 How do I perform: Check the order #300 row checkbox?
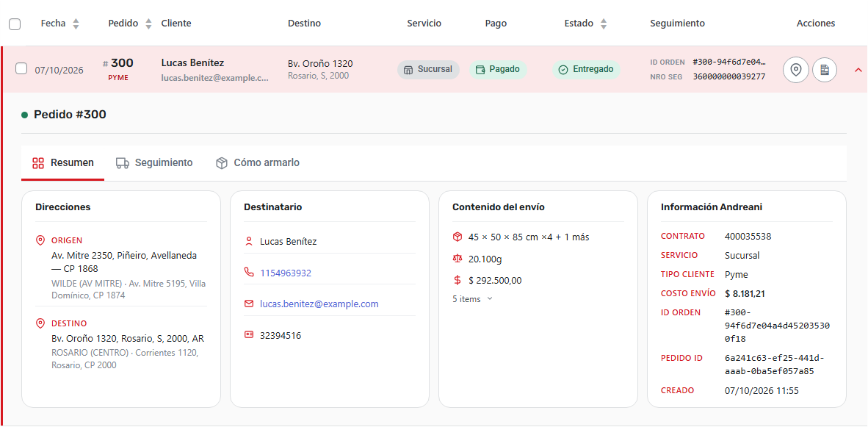click(x=21, y=69)
